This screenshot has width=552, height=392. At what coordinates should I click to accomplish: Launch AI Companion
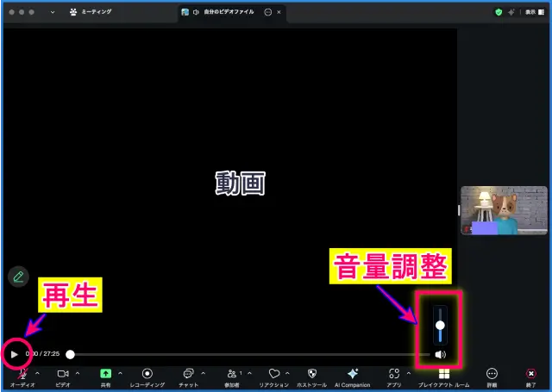point(352,374)
